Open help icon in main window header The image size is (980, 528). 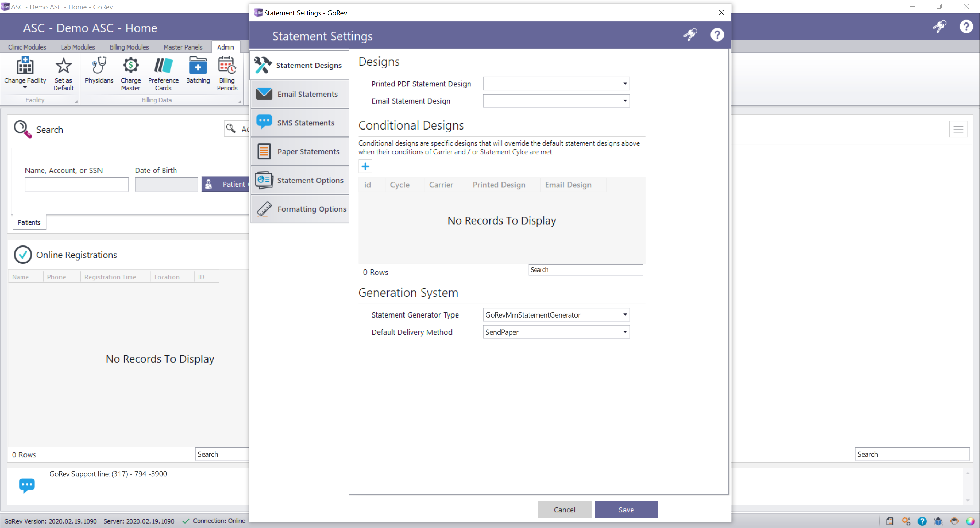pos(966,26)
